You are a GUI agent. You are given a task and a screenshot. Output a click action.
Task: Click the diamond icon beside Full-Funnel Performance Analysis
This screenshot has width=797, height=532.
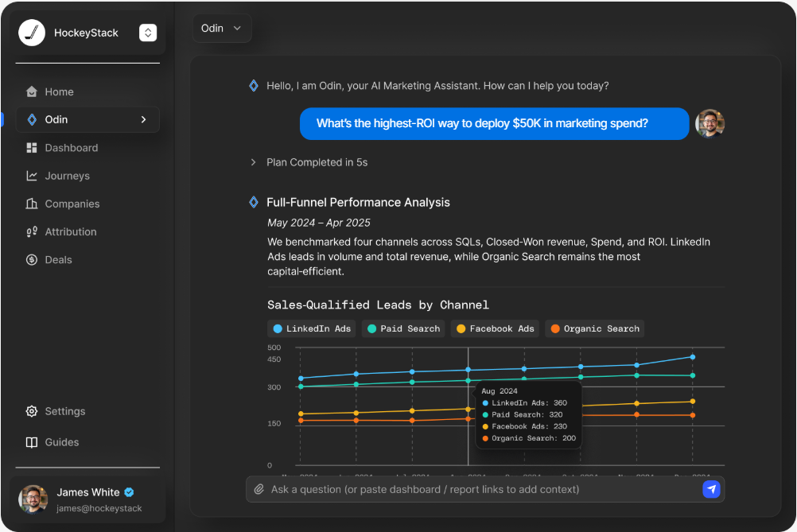click(254, 202)
